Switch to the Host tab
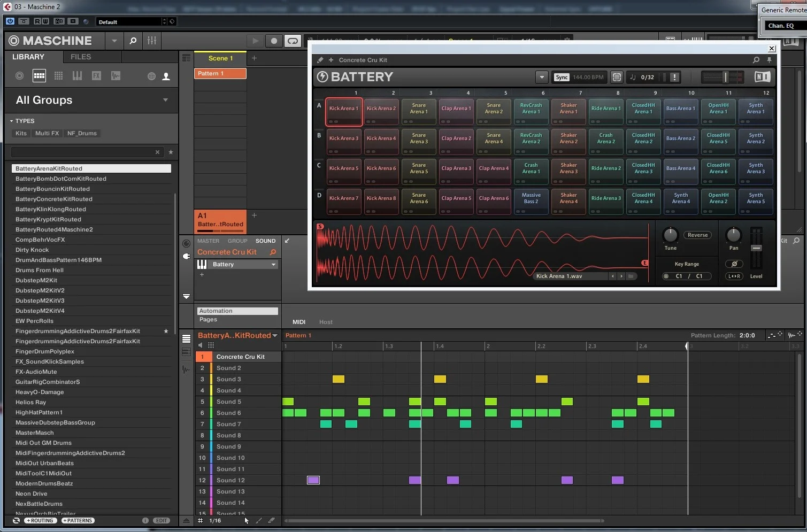 (x=326, y=322)
